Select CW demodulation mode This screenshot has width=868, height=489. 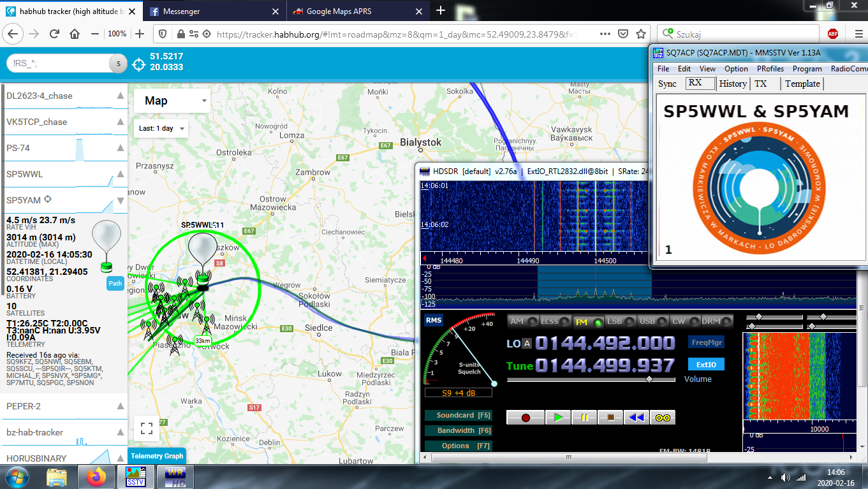coord(685,321)
